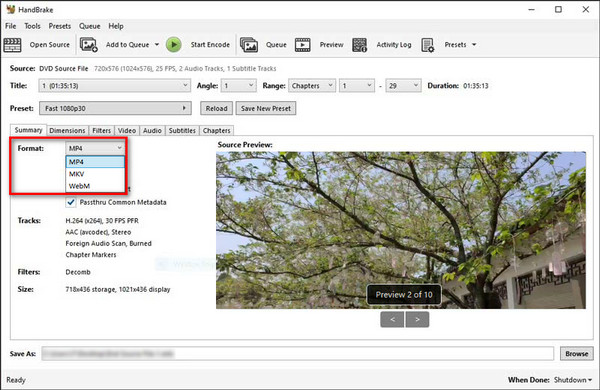This screenshot has width=600, height=390.
Task: Switch to the Chapters tab
Action: click(217, 131)
